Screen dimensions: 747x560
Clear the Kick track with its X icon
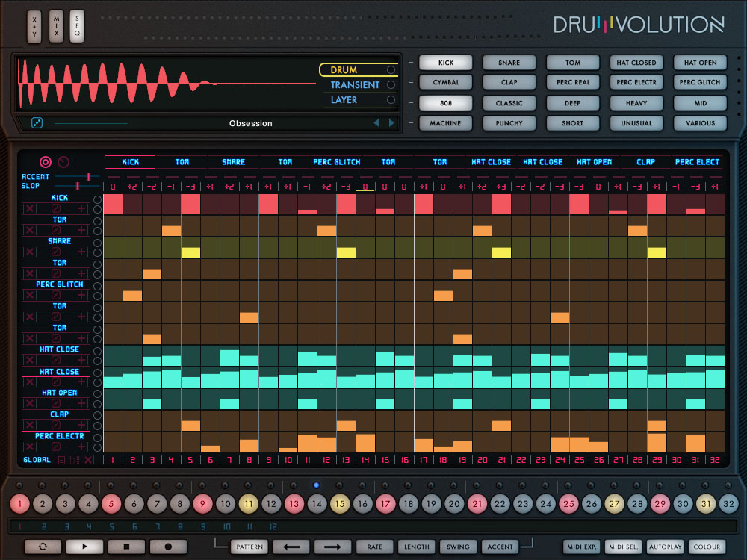pos(30,209)
